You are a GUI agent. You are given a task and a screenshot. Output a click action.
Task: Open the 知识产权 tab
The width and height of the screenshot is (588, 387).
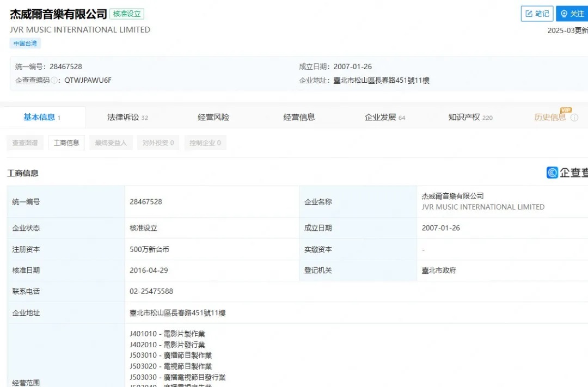pos(470,118)
